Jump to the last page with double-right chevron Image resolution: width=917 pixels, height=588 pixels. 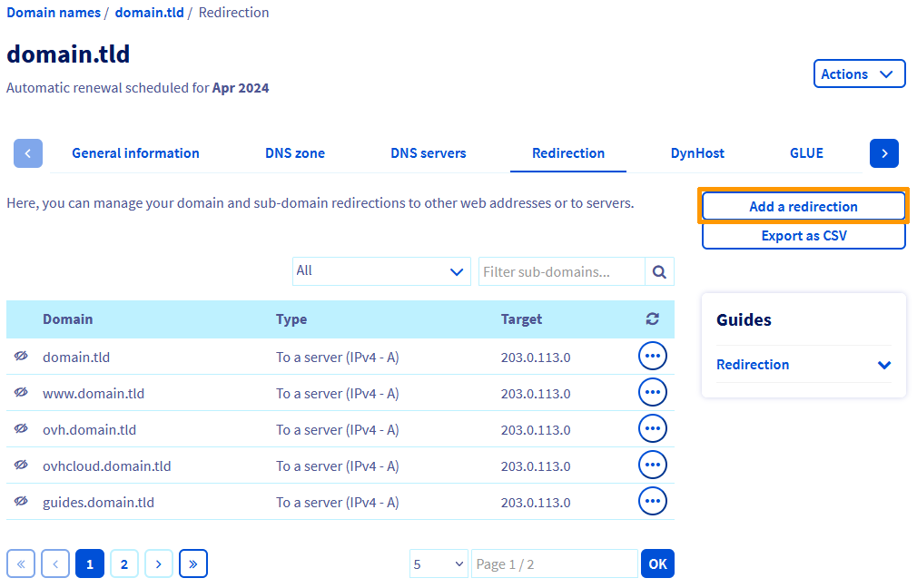(193, 563)
